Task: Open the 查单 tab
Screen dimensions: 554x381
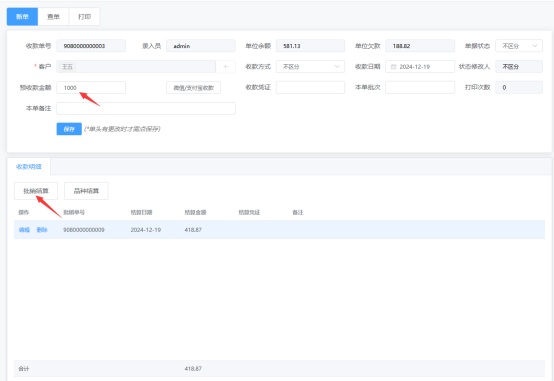Action: 53,17
